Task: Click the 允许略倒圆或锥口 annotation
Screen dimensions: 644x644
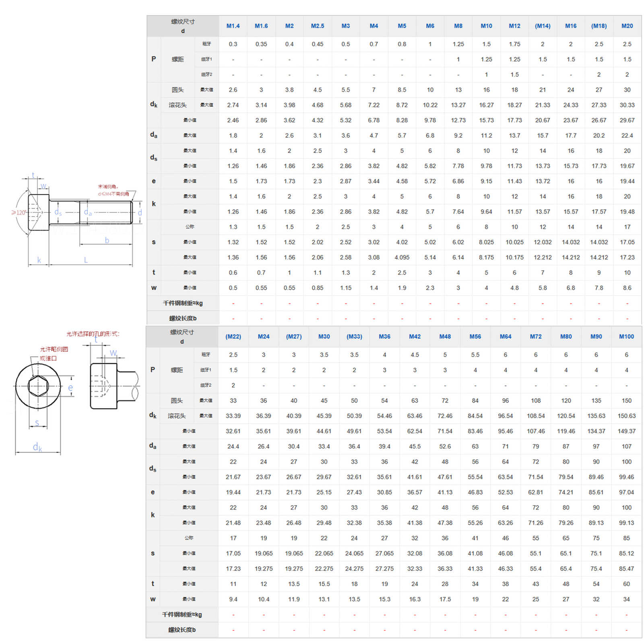Action: tap(54, 353)
